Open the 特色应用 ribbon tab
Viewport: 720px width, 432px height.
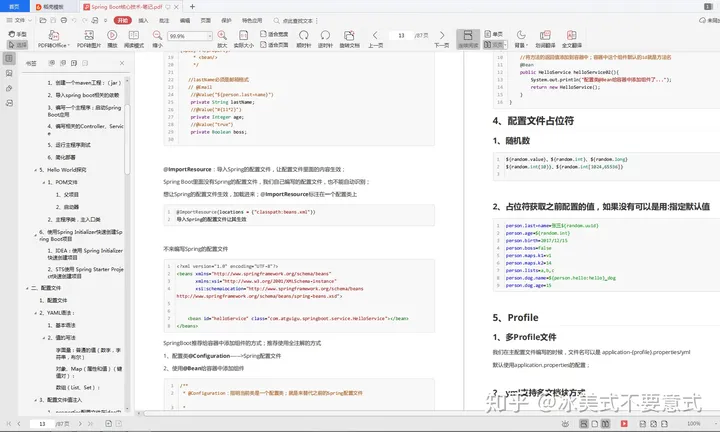[252, 20]
